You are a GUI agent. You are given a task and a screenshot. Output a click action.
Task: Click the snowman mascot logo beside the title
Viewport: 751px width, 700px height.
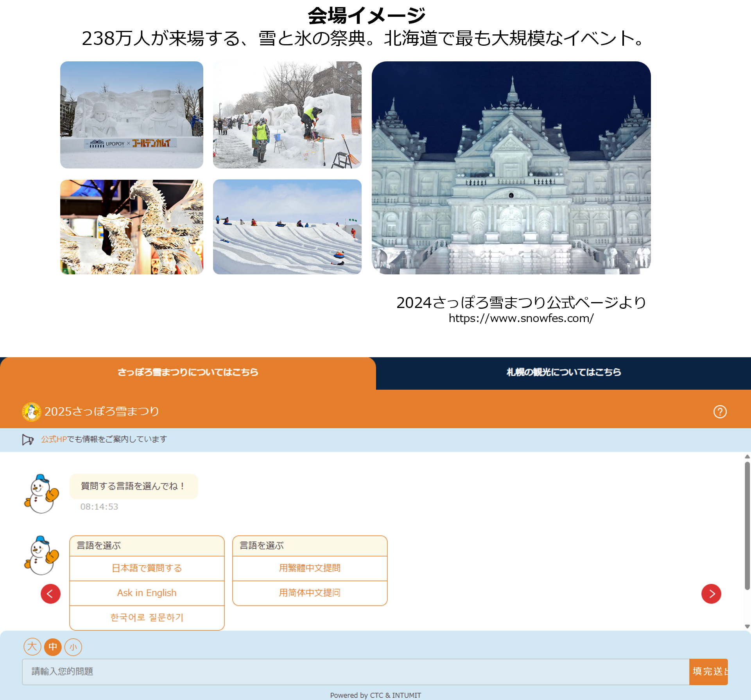click(x=30, y=411)
